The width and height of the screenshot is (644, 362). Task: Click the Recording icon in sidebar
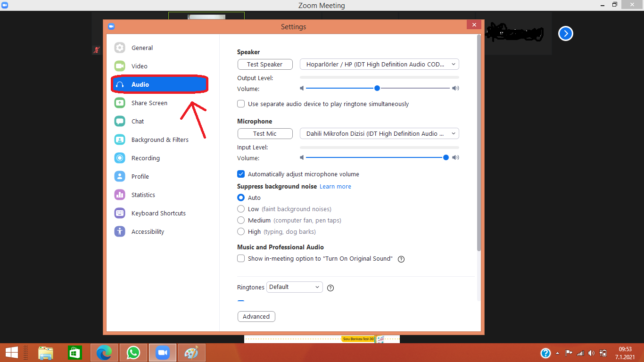(120, 158)
